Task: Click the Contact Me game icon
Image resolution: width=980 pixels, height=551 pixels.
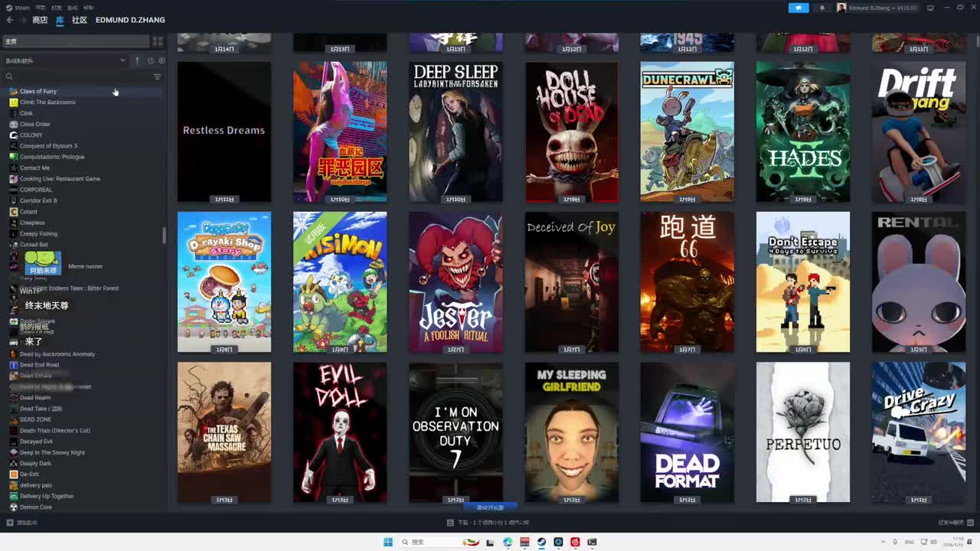Action: click(x=13, y=168)
